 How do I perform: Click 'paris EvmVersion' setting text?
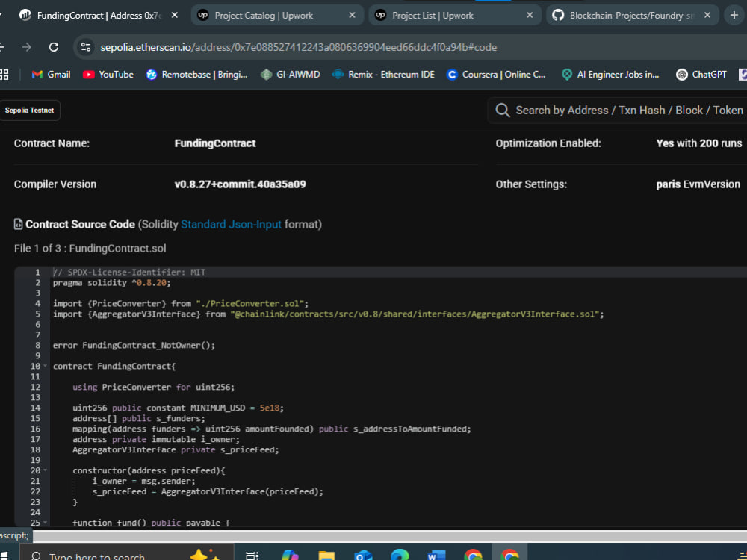[x=698, y=184]
